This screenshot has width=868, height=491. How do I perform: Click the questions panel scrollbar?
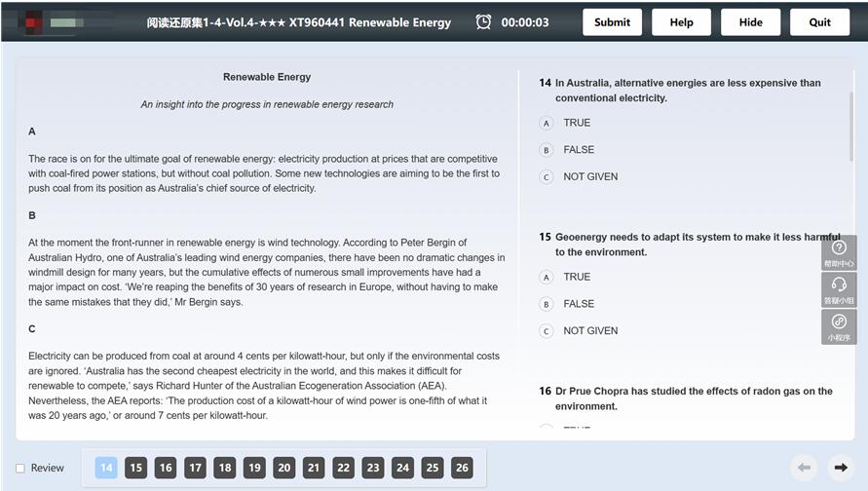pyautogui.click(x=851, y=127)
